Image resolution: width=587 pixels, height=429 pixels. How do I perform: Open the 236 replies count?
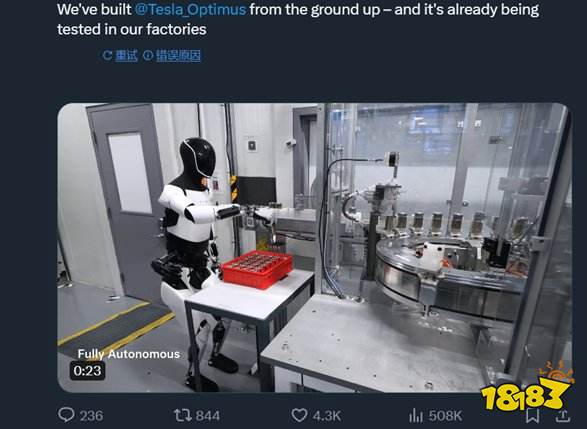click(x=91, y=416)
